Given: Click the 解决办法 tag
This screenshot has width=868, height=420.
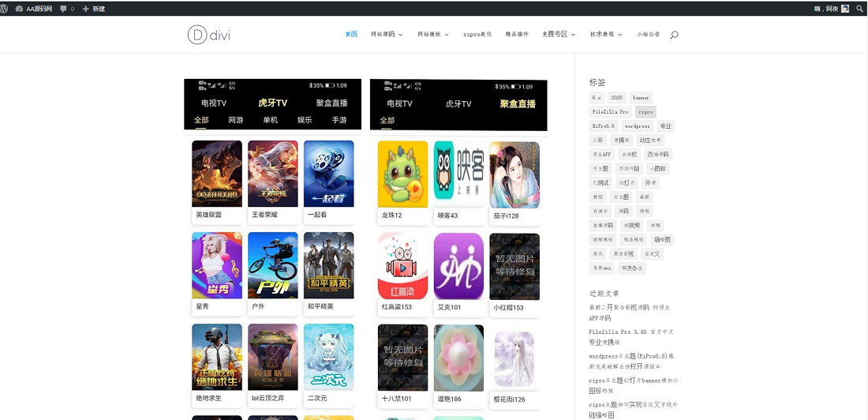Looking at the screenshot, I should pos(631,268).
